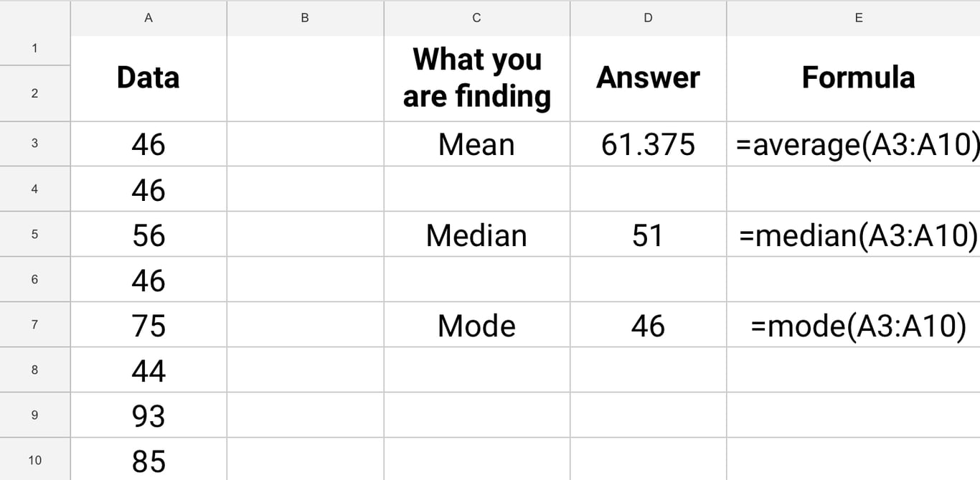Click data cell containing 93
980x480 pixels.
[149, 415]
